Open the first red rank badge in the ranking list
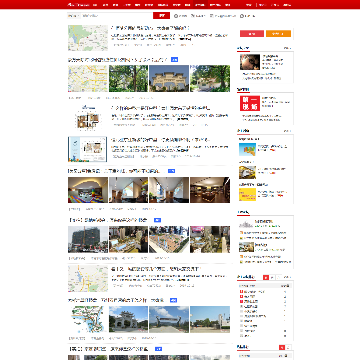The image size is (360, 360). pyautogui.click(x=242, y=292)
